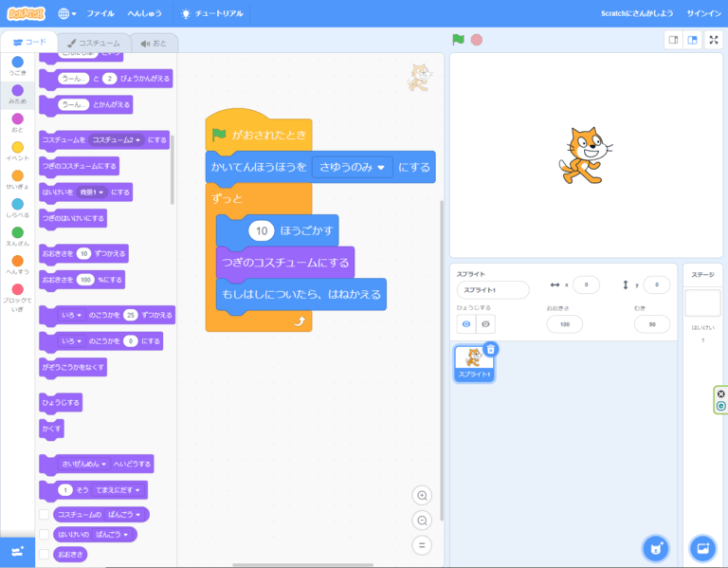
Task: Switch to the コスチューム tab
Action: [92, 43]
